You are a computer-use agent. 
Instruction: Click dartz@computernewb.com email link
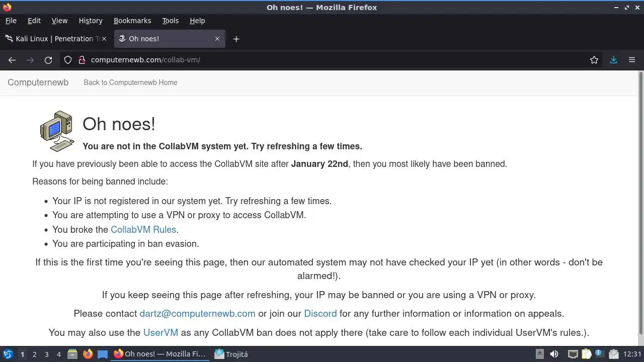click(x=197, y=313)
